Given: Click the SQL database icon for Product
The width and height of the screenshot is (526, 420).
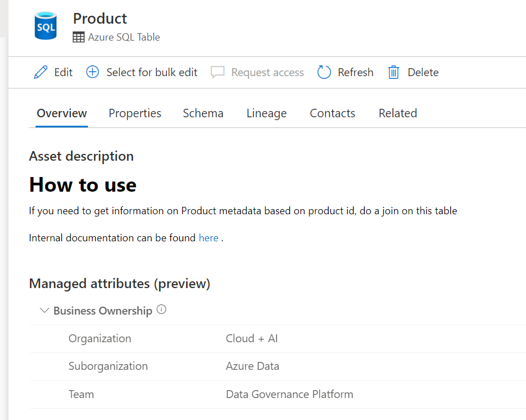Looking at the screenshot, I should (46, 26).
